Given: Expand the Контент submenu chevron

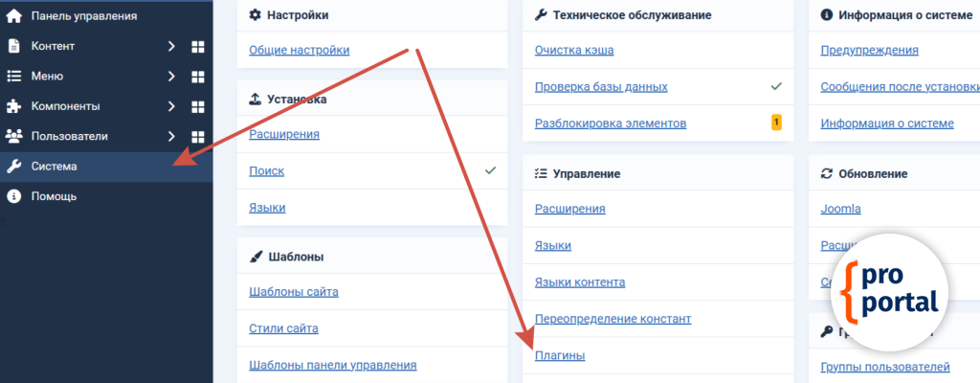Looking at the screenshot, I should pyautogui.click(x=171, y=46).
